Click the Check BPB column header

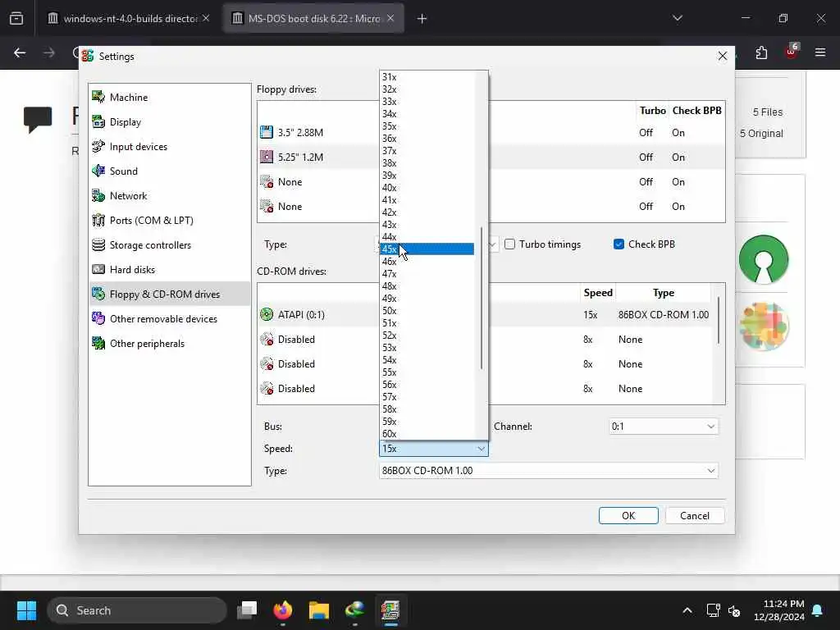point(697,111)
